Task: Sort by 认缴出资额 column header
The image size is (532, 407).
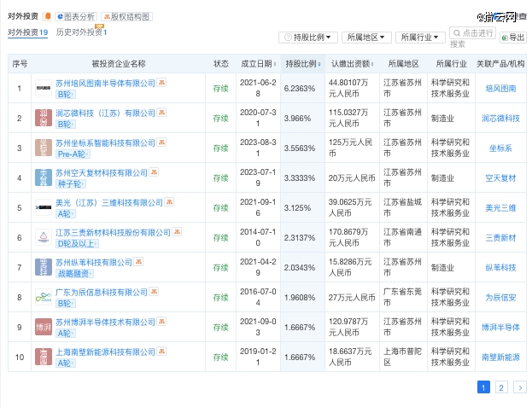Action: coord(352,64)
